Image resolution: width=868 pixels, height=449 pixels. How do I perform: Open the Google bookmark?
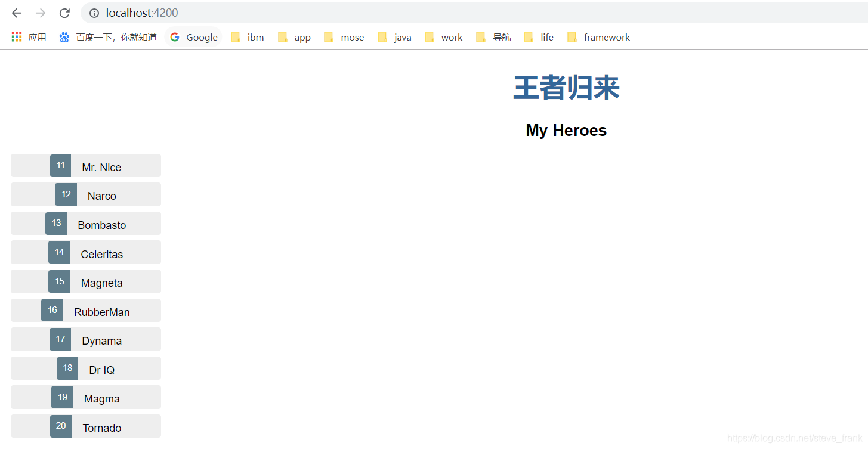194,37
